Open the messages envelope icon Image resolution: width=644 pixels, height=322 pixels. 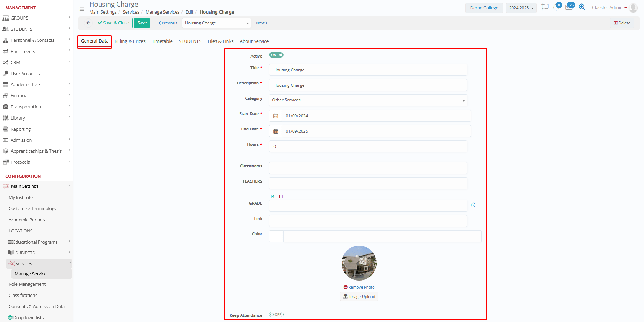pyautogui.click(x=569, y=8)
